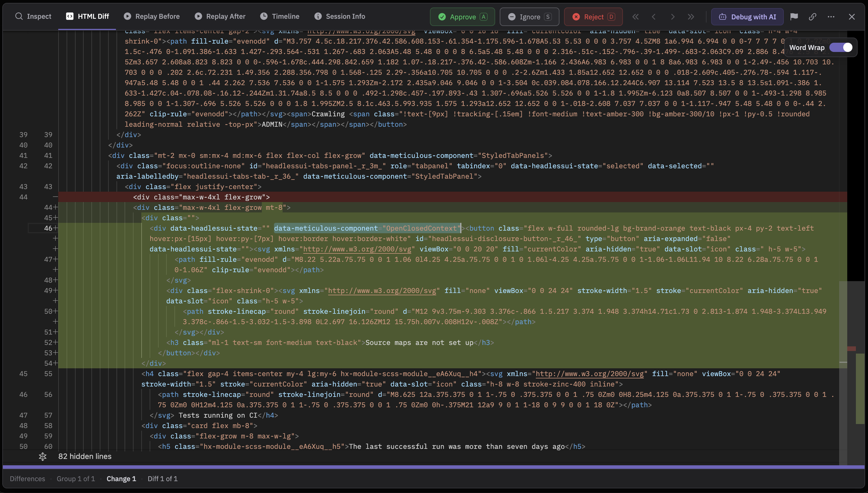The height and width of the screenshot is (493, 868).
Task: Click the magnifier icon on Inspect tab
Action: point(19,16)
